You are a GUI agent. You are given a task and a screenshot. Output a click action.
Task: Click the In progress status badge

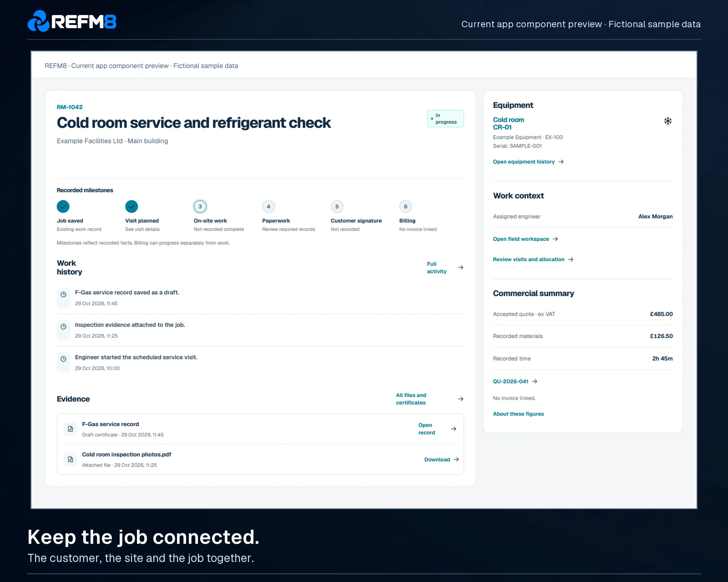click(x=445, y=119)
